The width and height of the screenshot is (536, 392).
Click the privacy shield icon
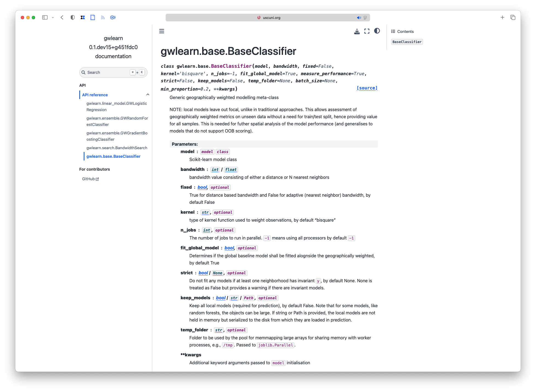point(72,18)
